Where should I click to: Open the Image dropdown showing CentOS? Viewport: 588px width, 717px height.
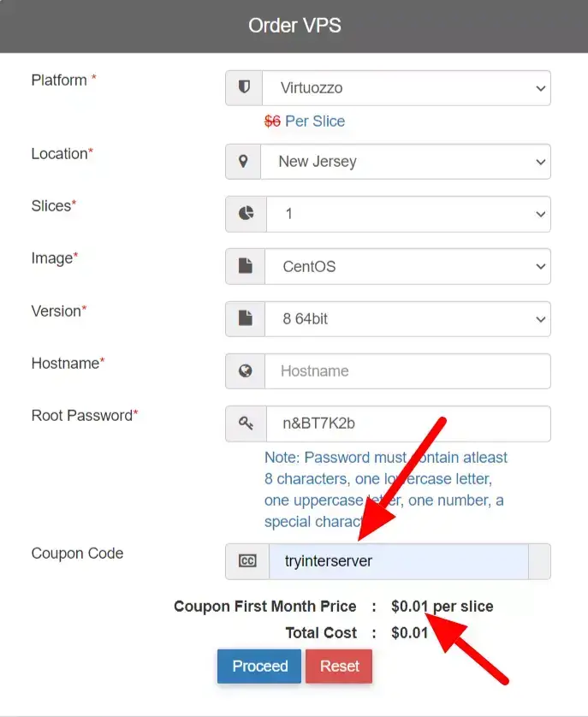pyautogui.click(x=407, y=266)
